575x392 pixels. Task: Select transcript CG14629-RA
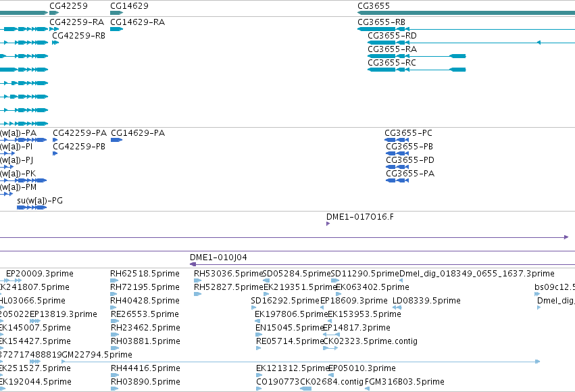coord(138,22)
